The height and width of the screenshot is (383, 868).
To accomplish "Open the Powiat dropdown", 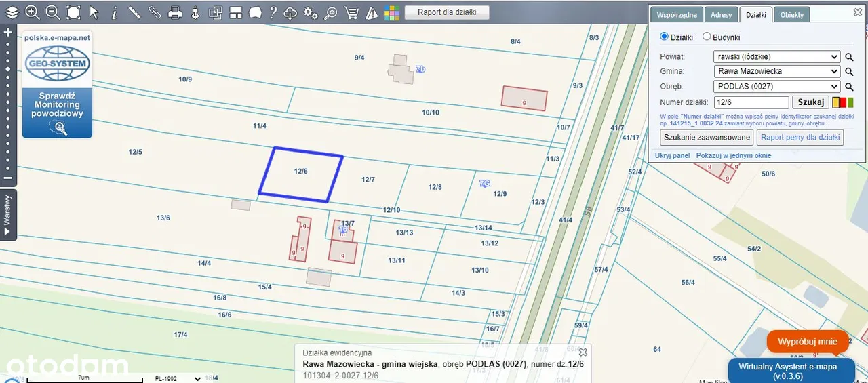I will 776,57.
